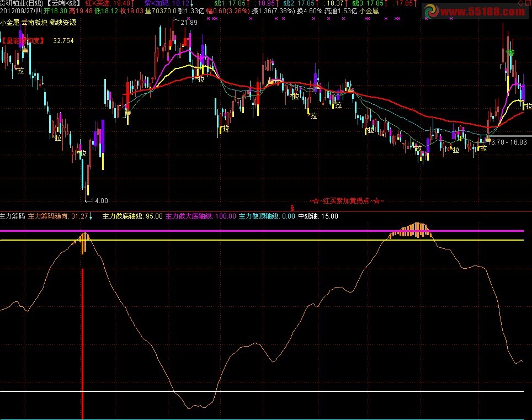Click the low price 低18.12
532x420 pixels.
point(106,11)
